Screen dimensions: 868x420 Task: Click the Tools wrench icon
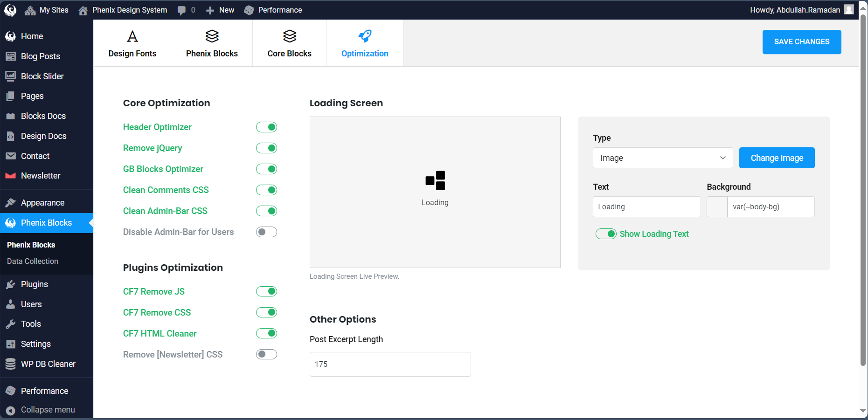[10, 324]
